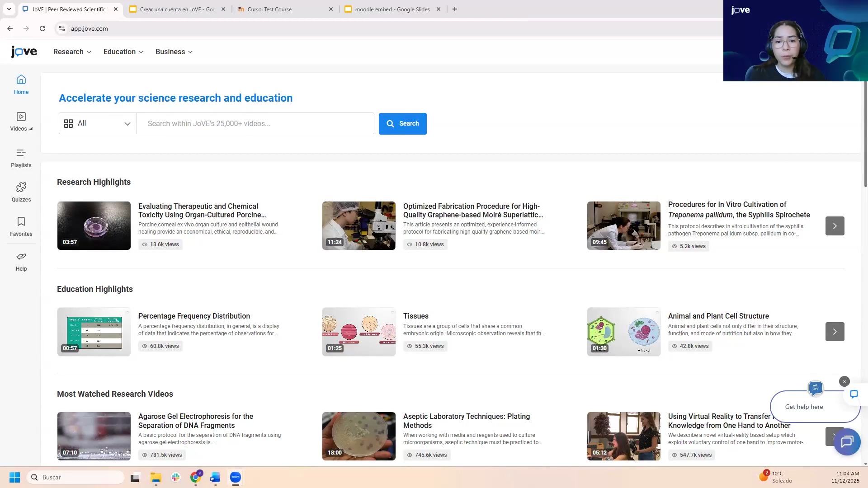Viewport: 868px width, 488px height.
Task: Open the All category dropdown
Action: [98, 123]
